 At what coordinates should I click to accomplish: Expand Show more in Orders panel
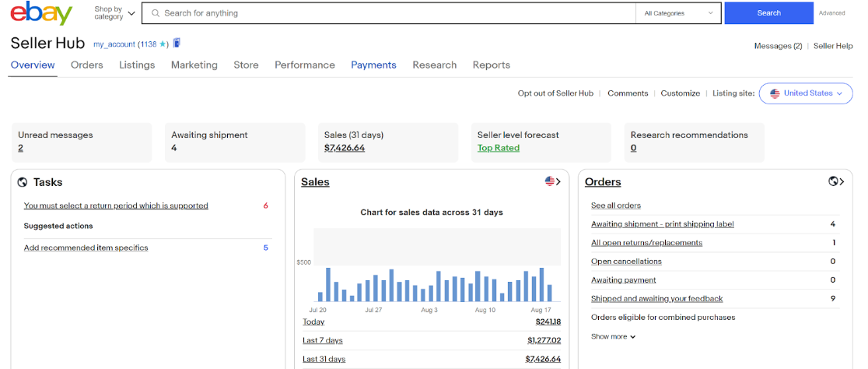click(614, 336)
